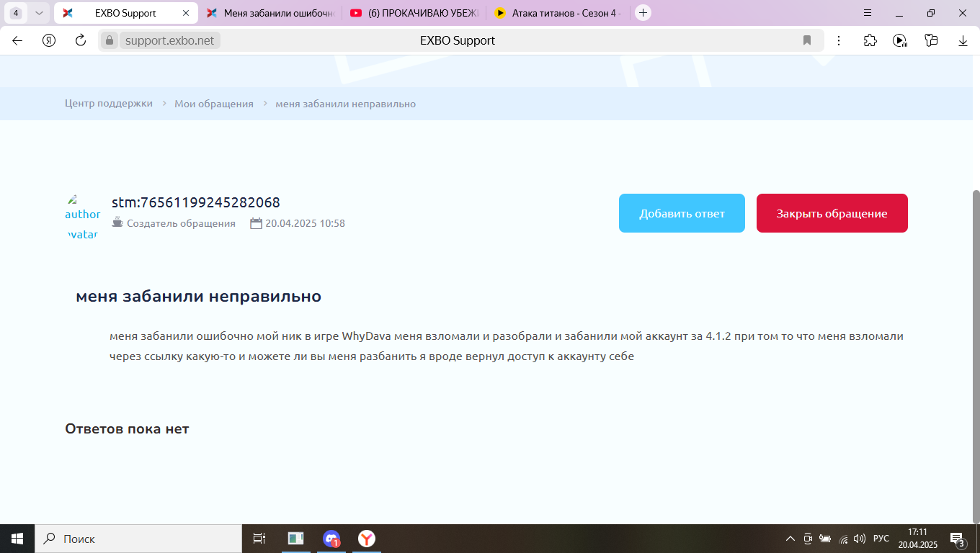The width and height of the screenshot is (980, 553).
Task: Click the Ответов пока нет heading
Action: (127, 429)
